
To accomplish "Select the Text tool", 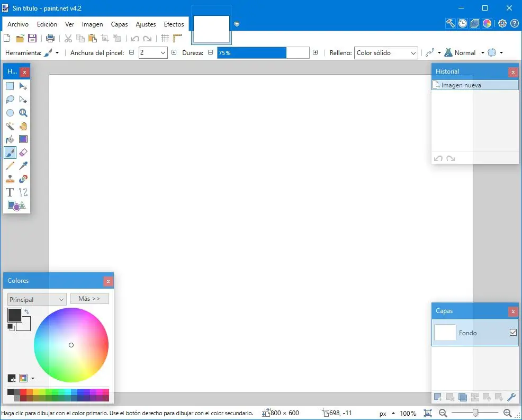I will pos(10,192).
